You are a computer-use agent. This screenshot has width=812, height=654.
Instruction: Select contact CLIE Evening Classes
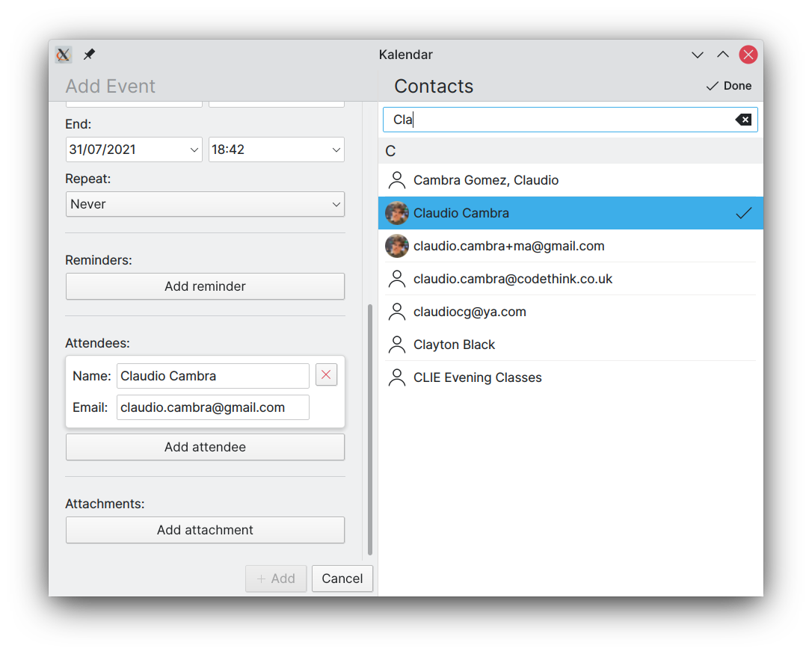[570, 377]
